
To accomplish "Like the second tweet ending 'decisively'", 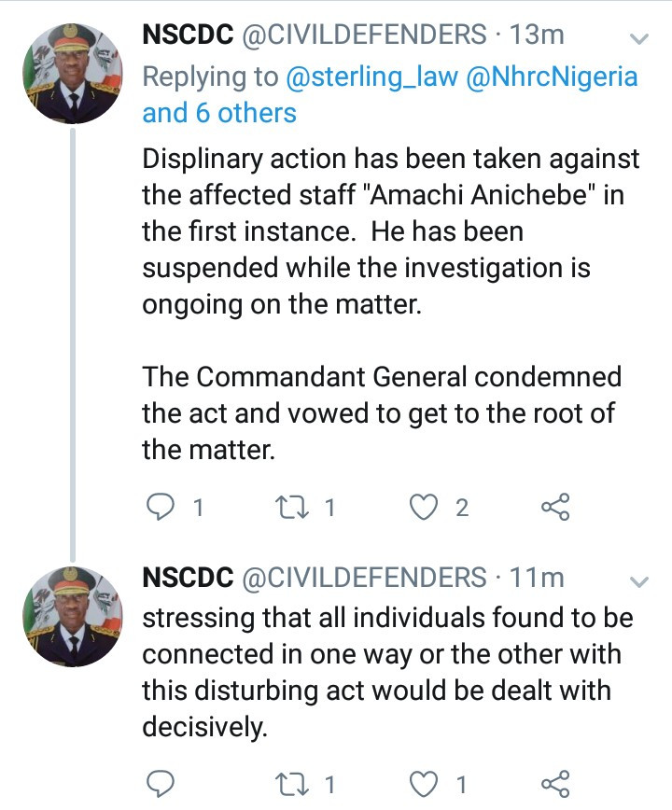I will [x=424, y=784].
